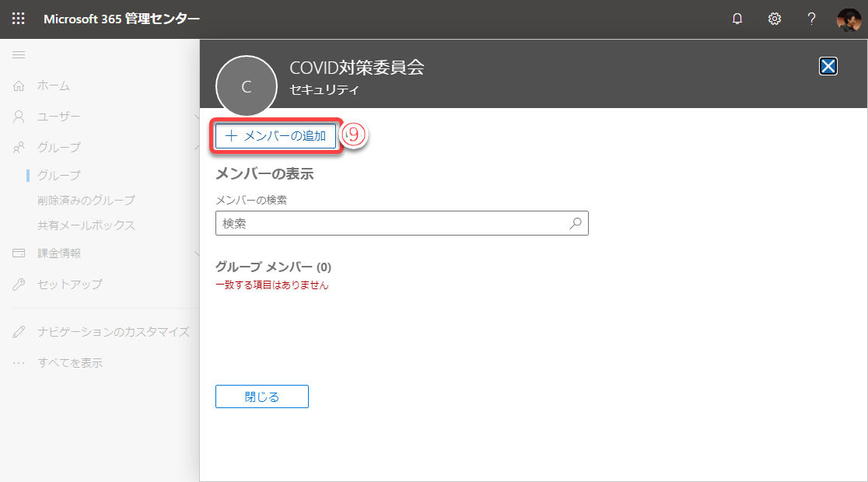
Task: Open ナビゲーションのカスタマイズ
Action: pyautogui.click(x=114, y=331)
